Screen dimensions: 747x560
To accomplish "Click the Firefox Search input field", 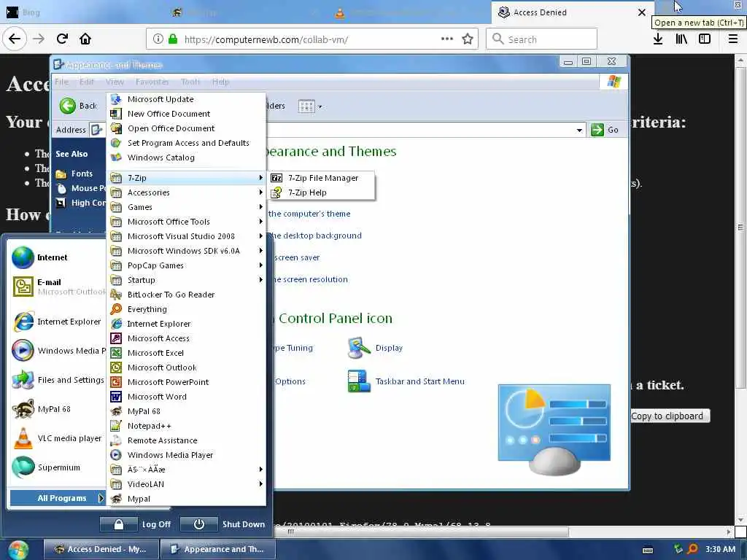I will point(542,39).
